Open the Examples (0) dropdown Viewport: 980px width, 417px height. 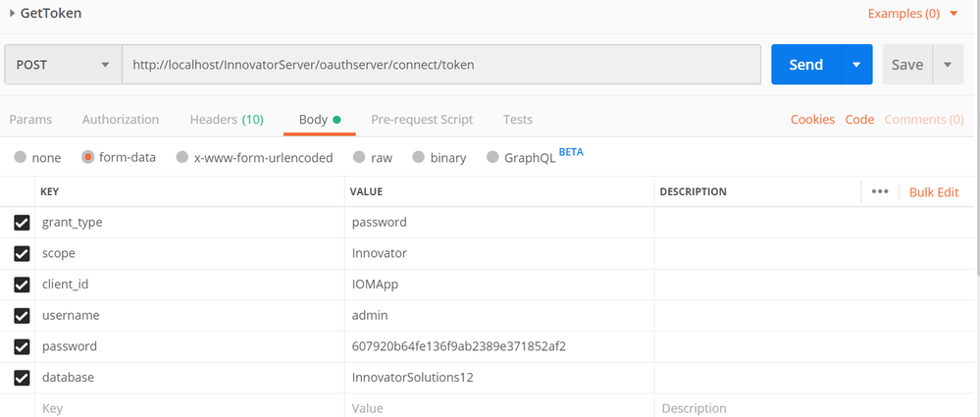(x=912, y=14)
